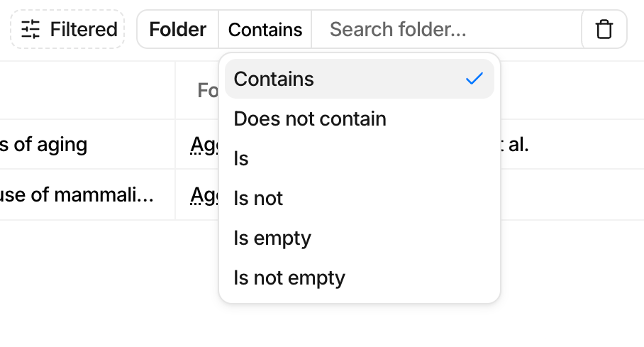Screen dimensions: 644x347
Task: Select the row ending in 'of aging'
Action: (x=44, y=145)
